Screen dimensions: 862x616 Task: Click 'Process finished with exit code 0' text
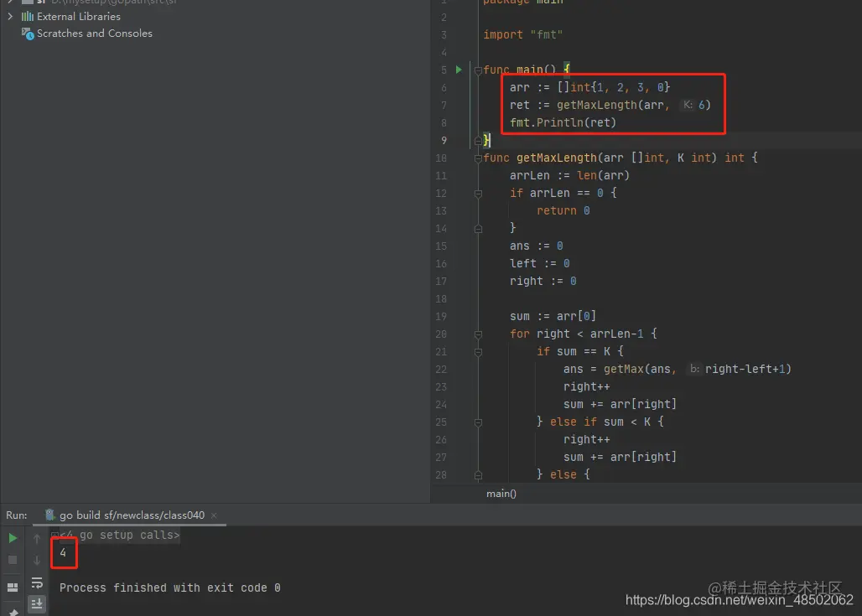170,588
